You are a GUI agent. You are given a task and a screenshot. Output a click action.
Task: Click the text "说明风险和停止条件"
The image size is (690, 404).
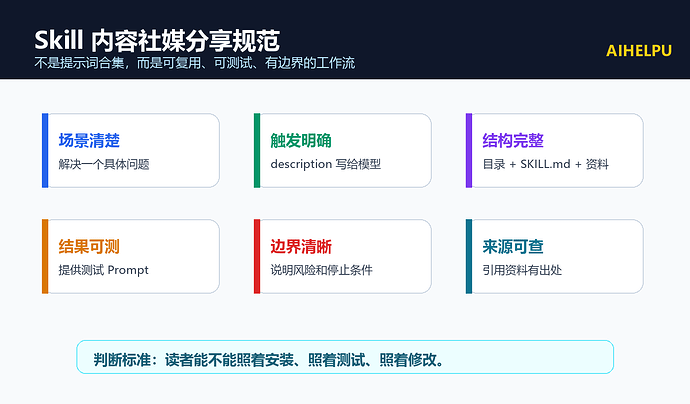(322, 270)
